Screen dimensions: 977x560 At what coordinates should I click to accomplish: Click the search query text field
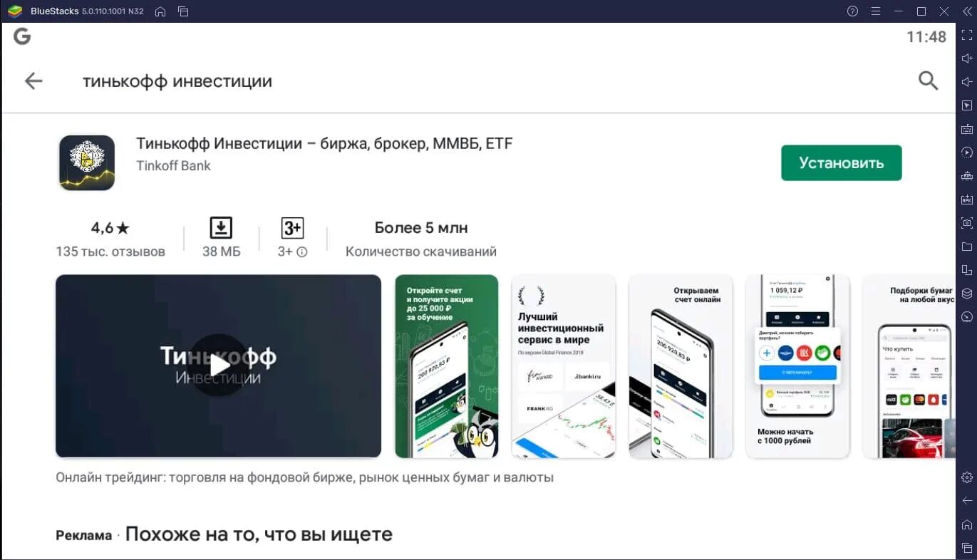click(177, 81)
